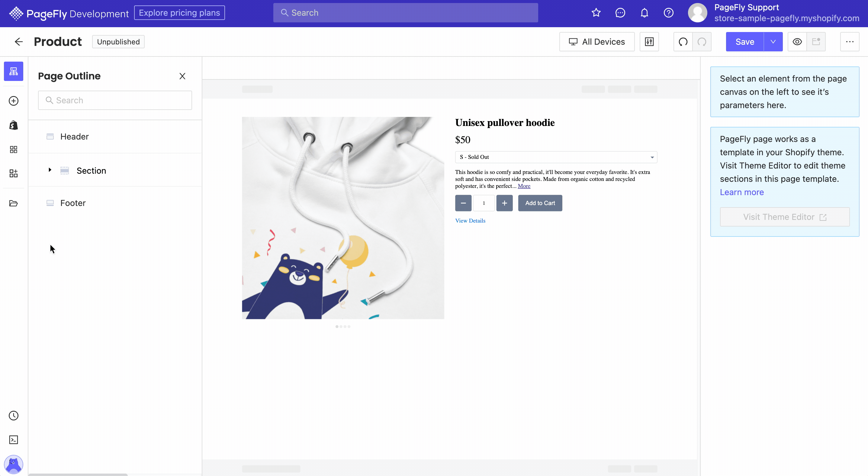Open the saved folder icon in sidebar
This screenshot has width=868, height=476.
pyautogui.click(x=14, y=203)
